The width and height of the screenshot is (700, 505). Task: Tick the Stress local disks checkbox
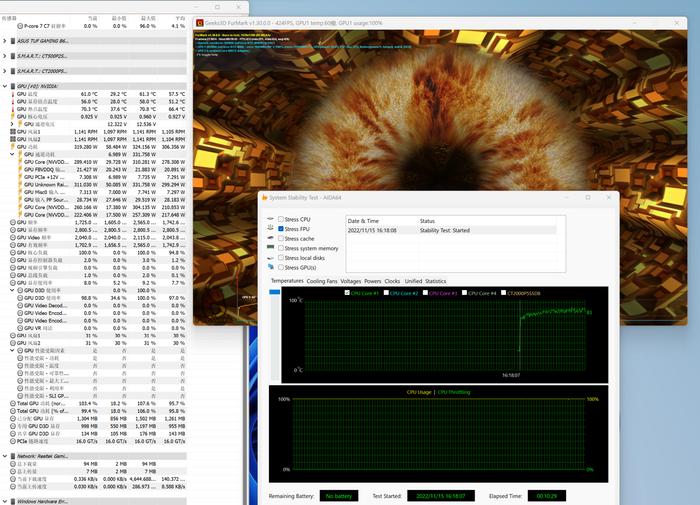[x=281, y=258]
